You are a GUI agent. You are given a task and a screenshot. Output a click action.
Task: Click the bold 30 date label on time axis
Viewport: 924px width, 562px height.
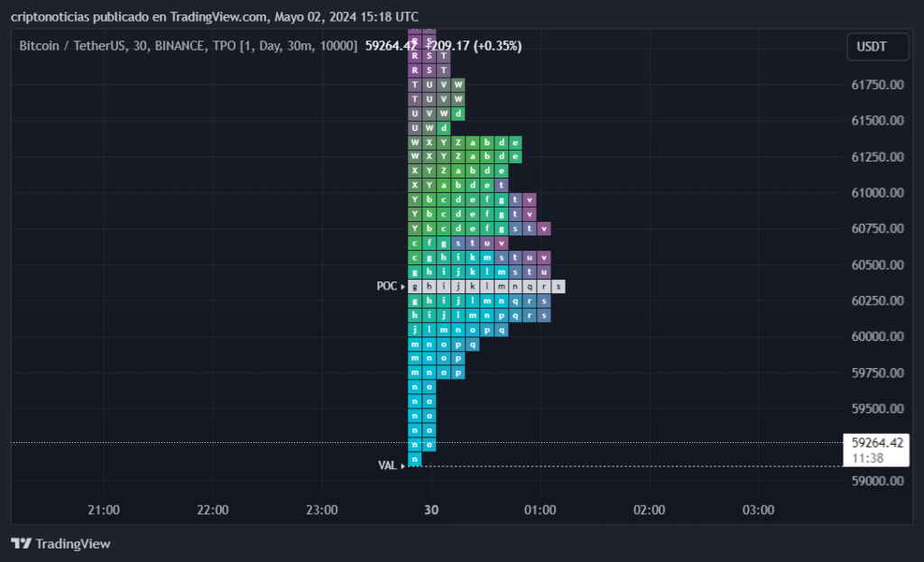click(x=431, y=511)
